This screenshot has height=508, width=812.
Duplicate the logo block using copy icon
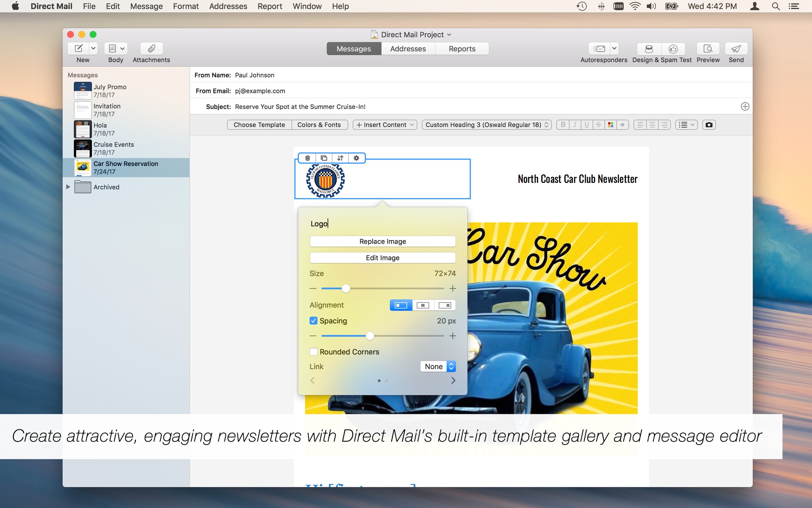coord(324,158)
